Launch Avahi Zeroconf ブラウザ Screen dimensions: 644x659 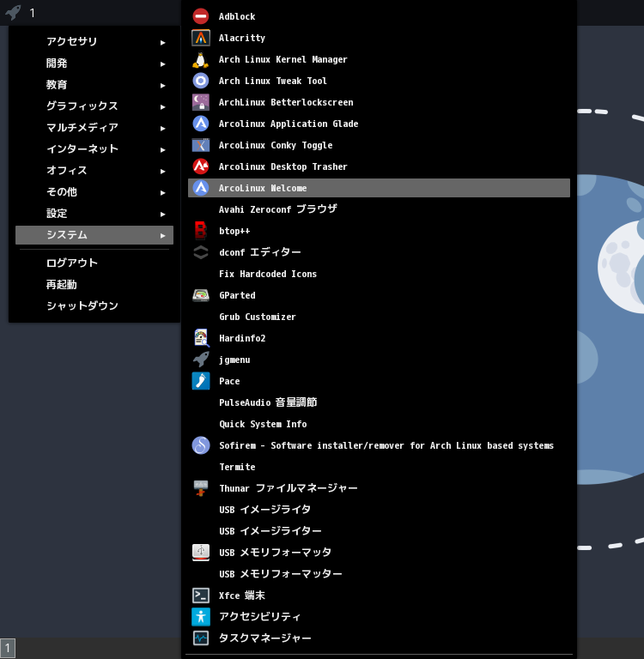(379, 209)
